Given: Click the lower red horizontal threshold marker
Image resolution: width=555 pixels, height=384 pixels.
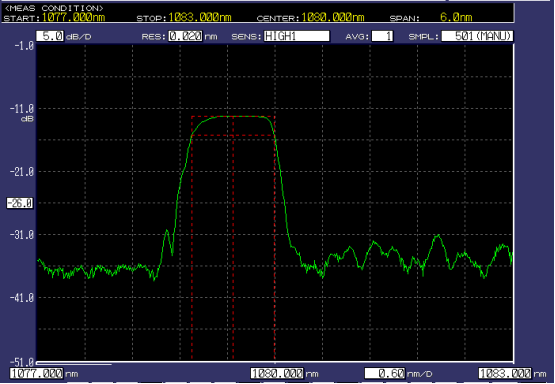Looking at the screenshot, I should pyautogui.click(x=233, y=135).
